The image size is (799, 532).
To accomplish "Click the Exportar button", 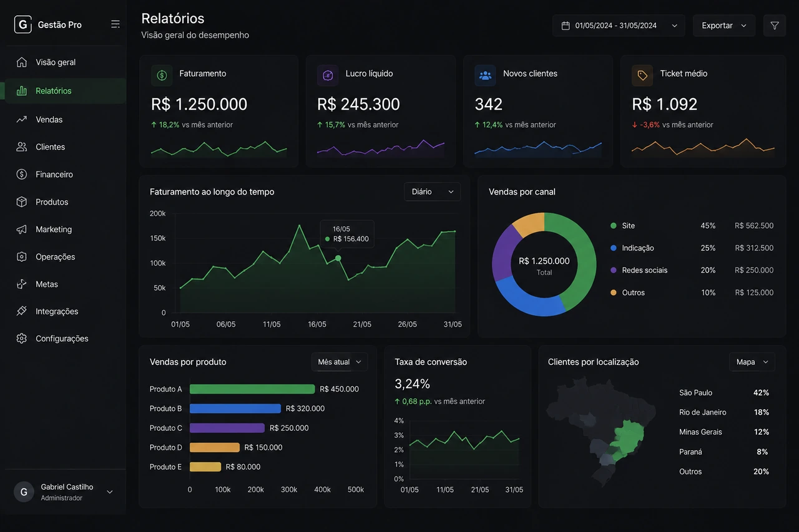I will (724, 26).
